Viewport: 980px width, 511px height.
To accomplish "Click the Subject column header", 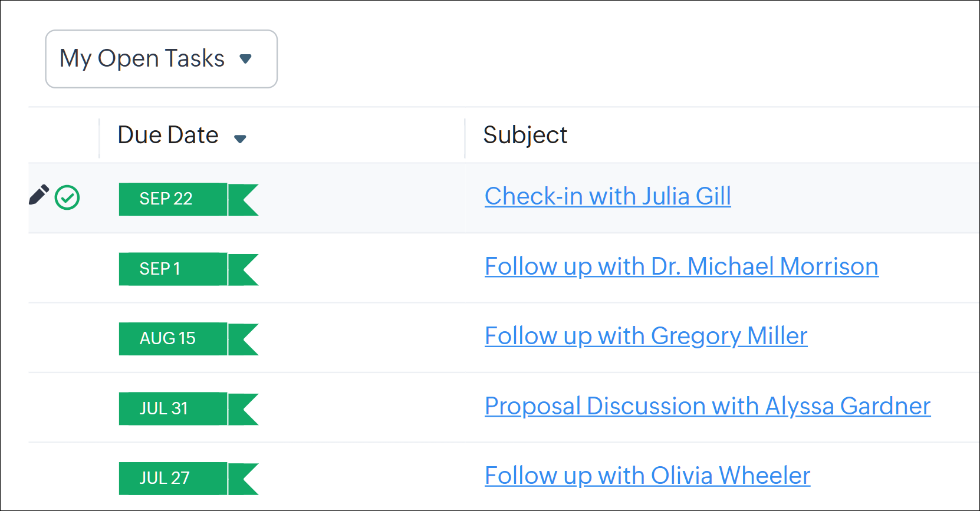I will (525, 136).
